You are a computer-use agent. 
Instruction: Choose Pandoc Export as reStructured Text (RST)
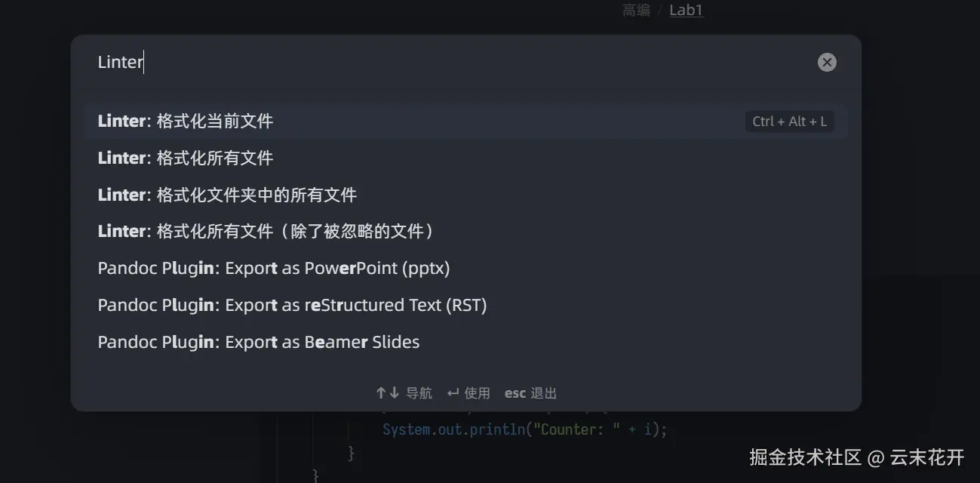pos(466,305)
